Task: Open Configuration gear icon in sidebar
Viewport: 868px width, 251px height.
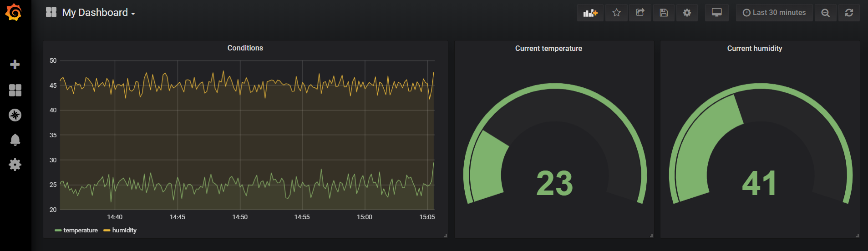Action: coord(15,164)
